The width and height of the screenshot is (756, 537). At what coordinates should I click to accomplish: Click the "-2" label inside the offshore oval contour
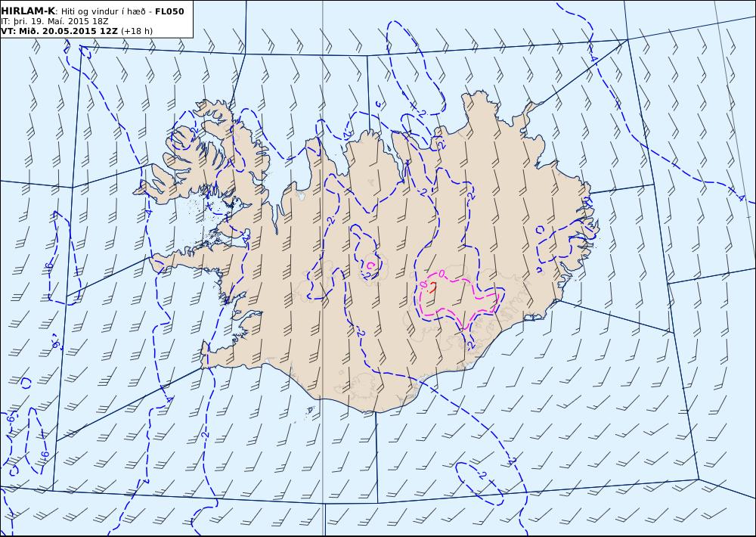pos(482,475)
